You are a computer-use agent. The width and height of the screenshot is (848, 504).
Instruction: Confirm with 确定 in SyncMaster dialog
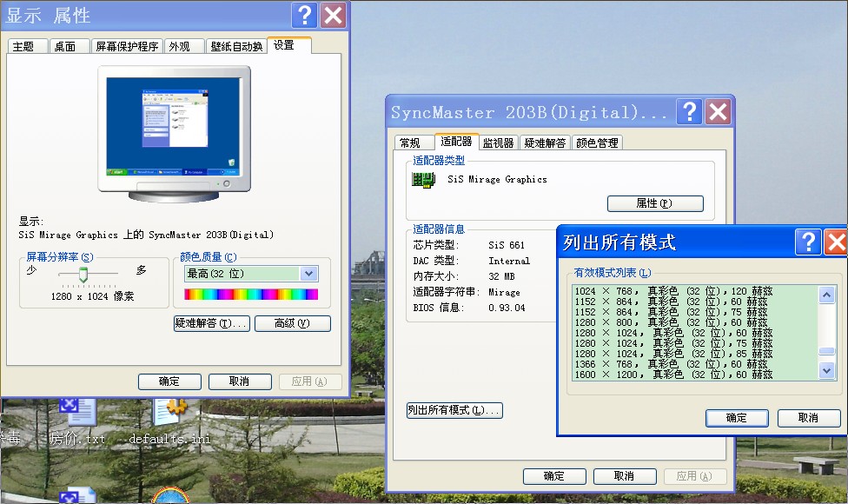[x=554, y=476]
